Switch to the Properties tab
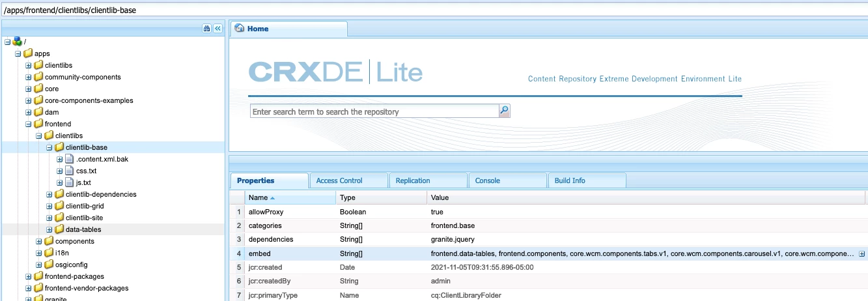Image resolution: width=868 pixels, height=301 pixels. click(270, 180)
